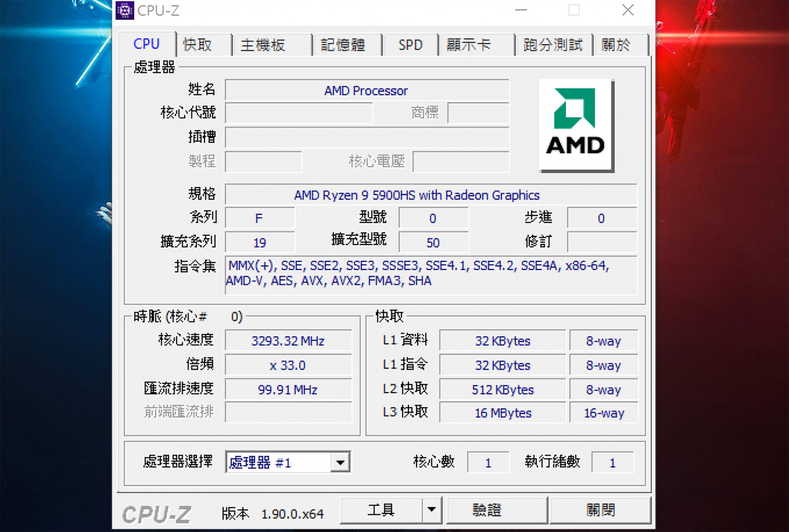Open the 工具 button dropdown arrow
The height and width of the screenshot is (532, 789).
[x=432, y=510]
